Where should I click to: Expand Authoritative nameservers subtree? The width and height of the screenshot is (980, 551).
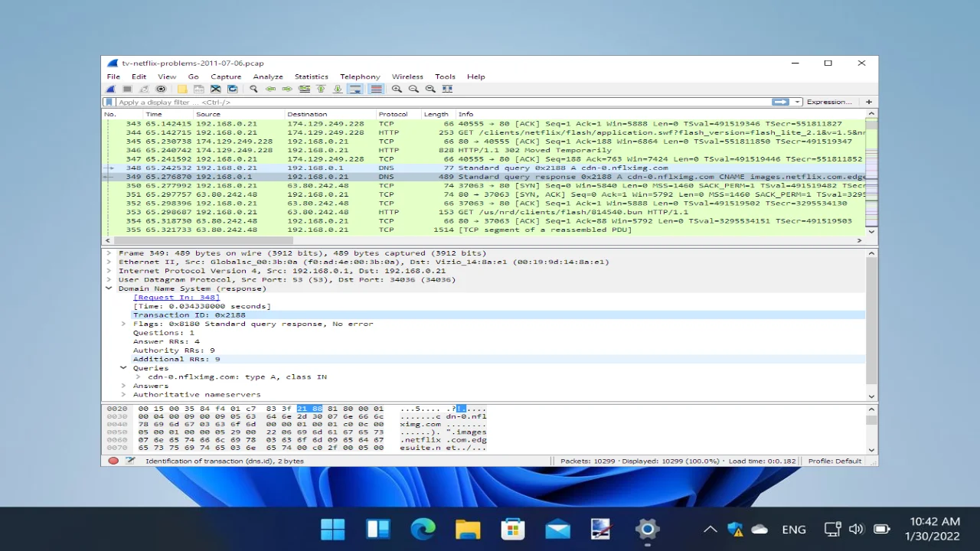(x=123, y=395)
